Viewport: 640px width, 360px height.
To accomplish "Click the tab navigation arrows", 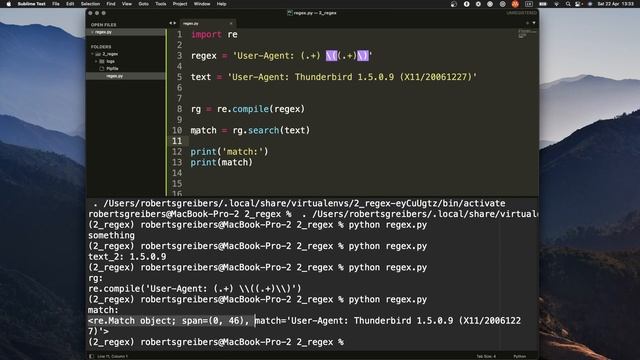I will [x=172, y=23].
